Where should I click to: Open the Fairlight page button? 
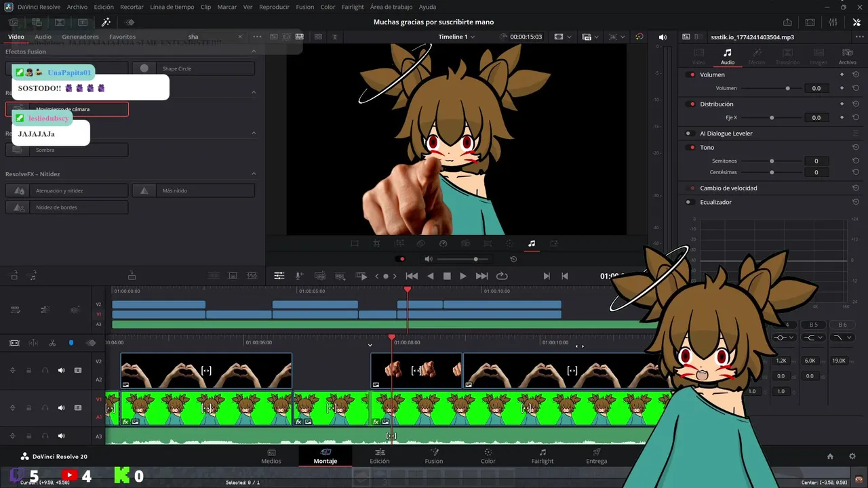pos(542,456)
